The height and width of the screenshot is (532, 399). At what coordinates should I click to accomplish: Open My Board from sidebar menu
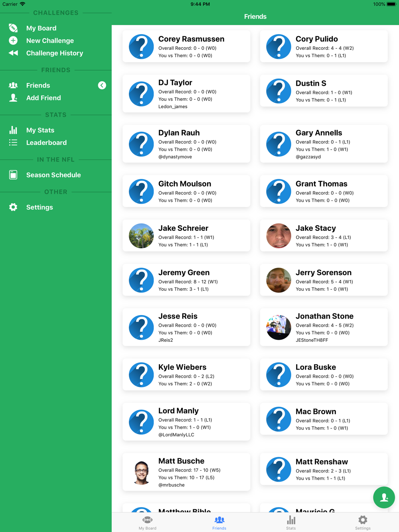[41, 28]
